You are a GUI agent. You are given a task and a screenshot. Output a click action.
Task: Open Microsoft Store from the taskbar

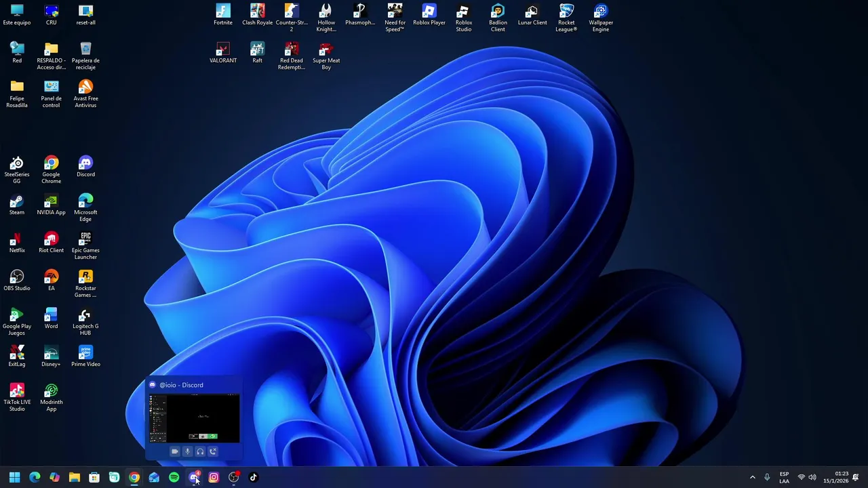(94, 477)
